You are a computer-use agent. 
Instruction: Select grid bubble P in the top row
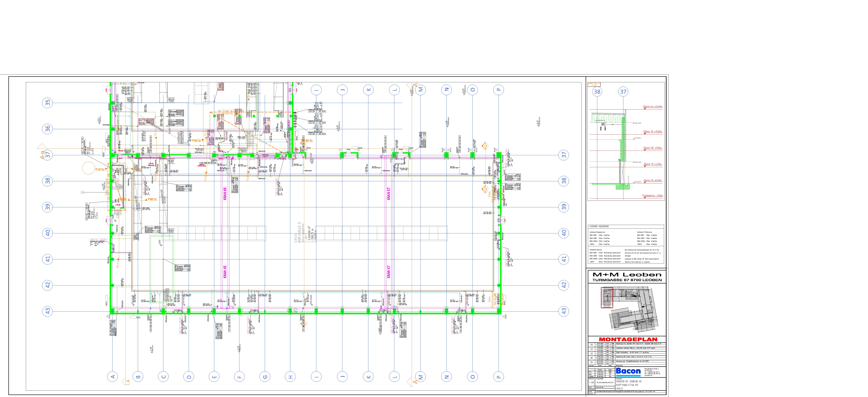coord(499,90)
